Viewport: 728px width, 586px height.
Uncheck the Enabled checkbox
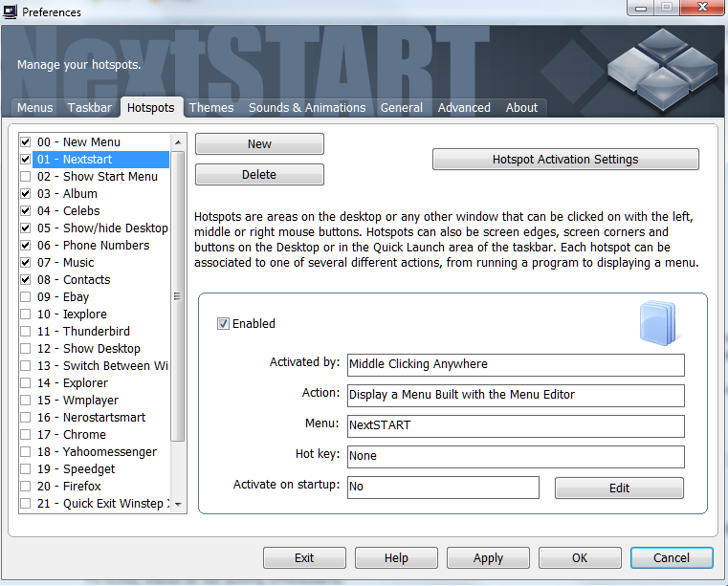pos(223,324)
